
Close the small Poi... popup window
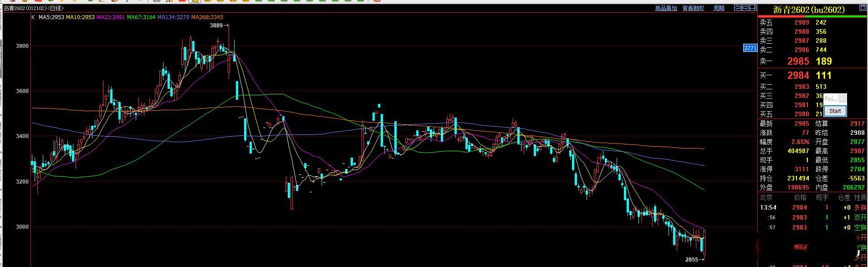click(x=842, y=98)
